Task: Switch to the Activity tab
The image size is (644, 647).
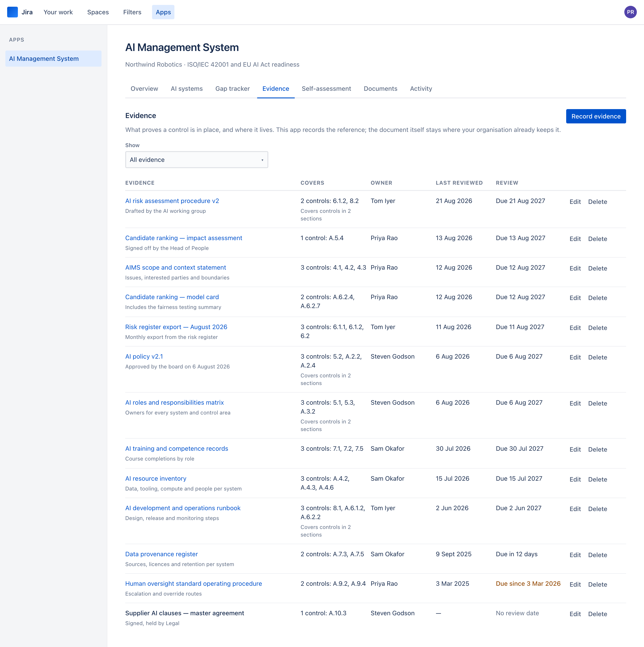Action: click(421, 89)
